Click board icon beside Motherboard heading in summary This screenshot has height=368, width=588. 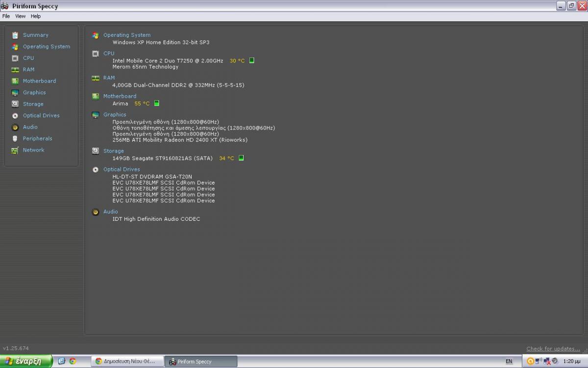pos(96,96)
